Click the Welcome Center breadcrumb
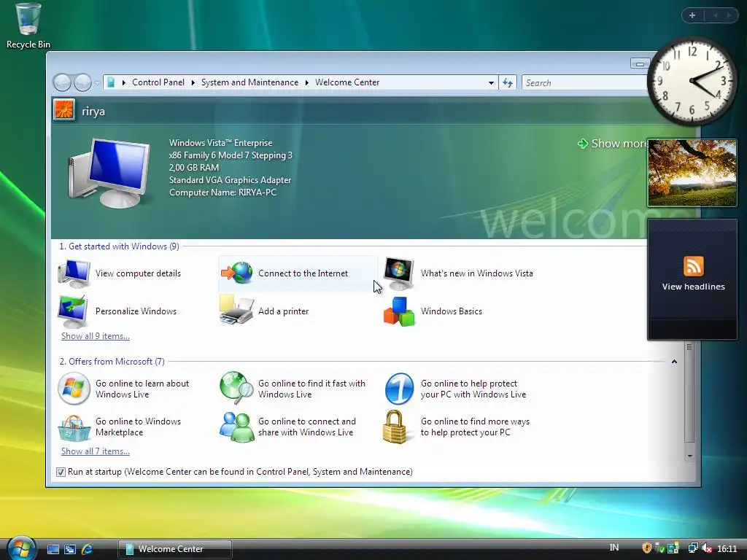This screenshot has width=747, height=560. click(347, 82)
